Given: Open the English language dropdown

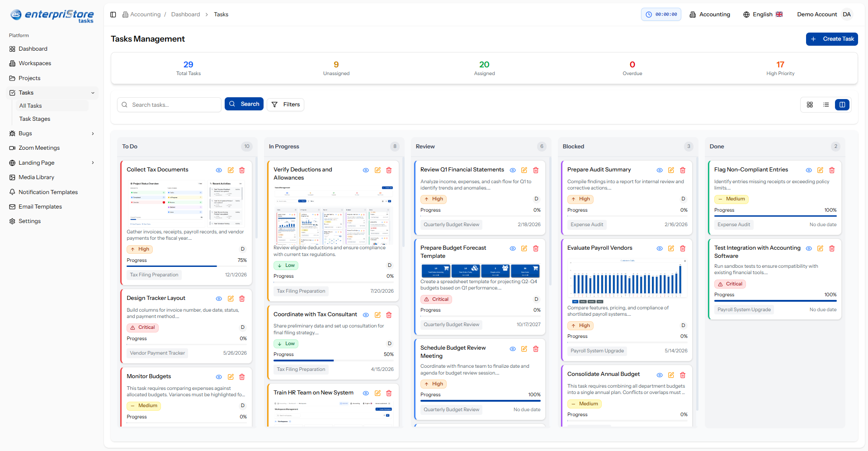Looking at the screenshot, I should [x=763, y=14].
